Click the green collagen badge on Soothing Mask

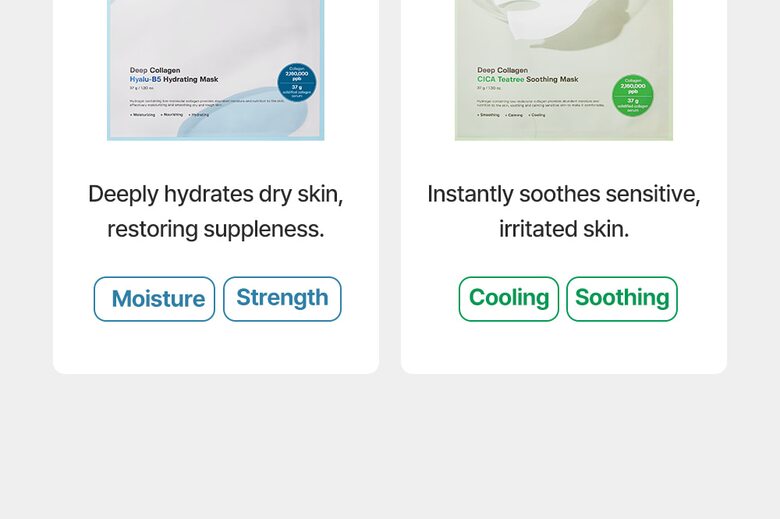tap(632, 95)
